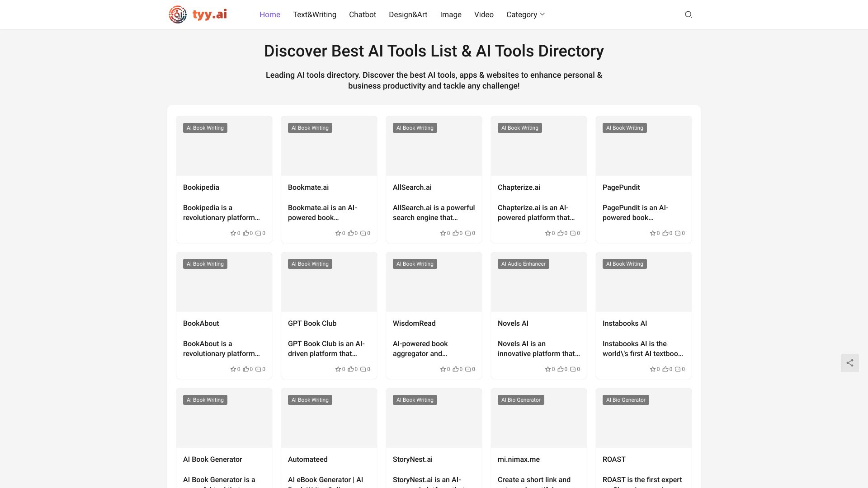Viewport: 868px width, 488px height.
Task: Click the AI Book Writing tag on BookAbout
Action: click(205, 263)
